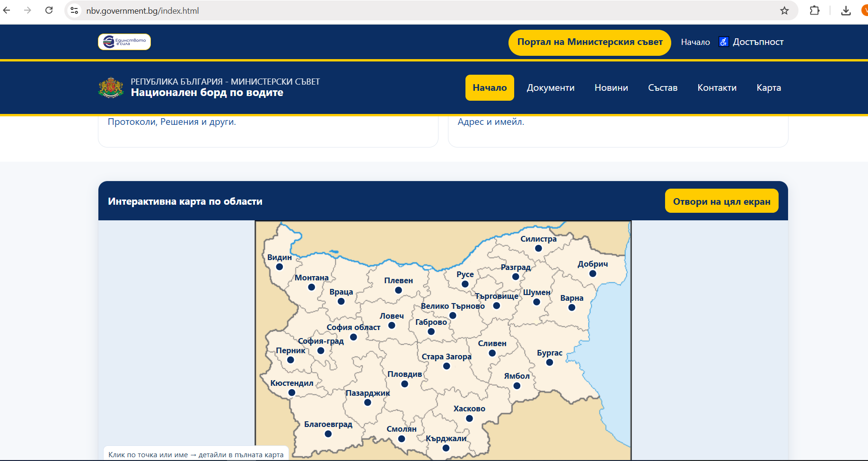Select the Състав navigation item
Screen dimensions: 868x461
point(662,88)
